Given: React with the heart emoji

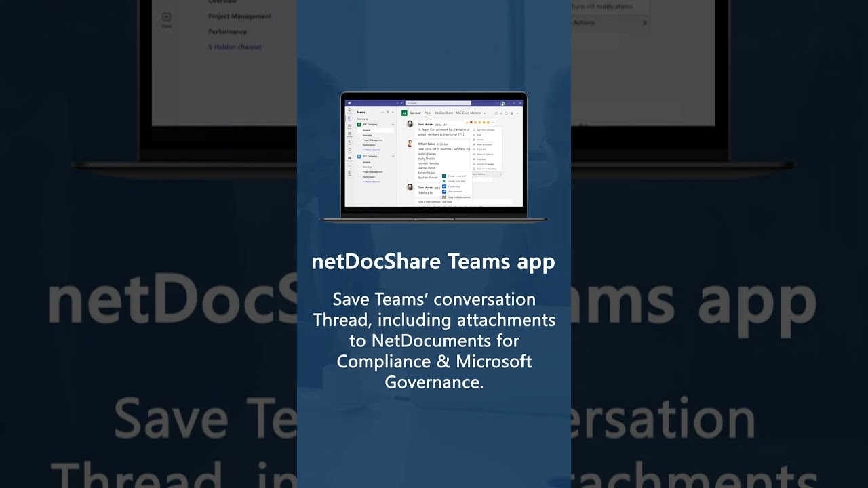Looking at the screenshot, I should pos(471,123).
